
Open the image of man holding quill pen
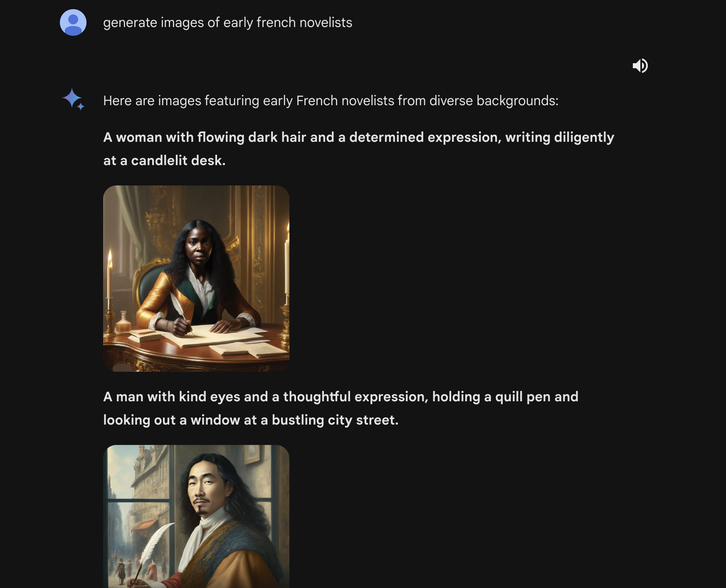(x=196, y=516)
